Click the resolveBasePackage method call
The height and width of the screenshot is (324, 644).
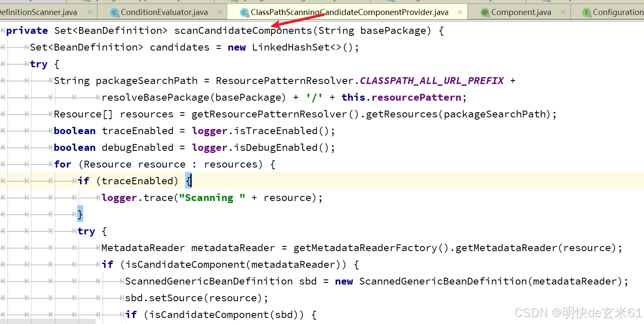pos(155,97)
